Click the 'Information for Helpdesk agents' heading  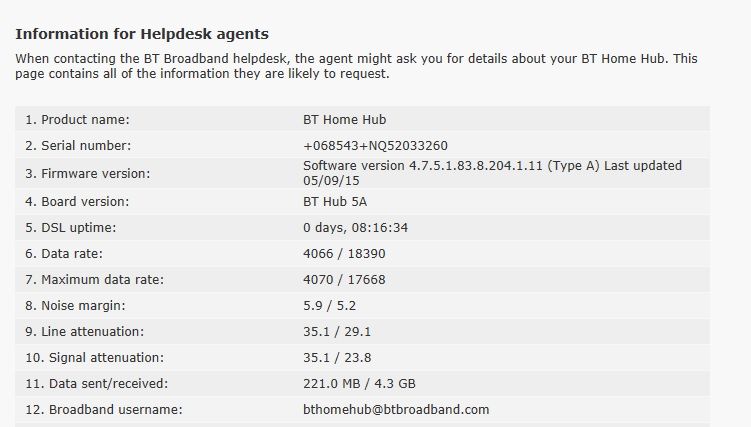141,34
